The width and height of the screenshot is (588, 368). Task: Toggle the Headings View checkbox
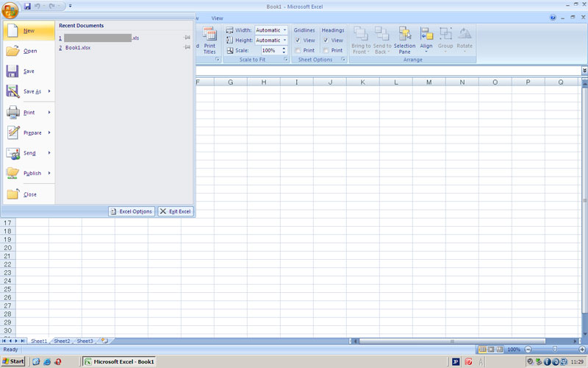326,40
